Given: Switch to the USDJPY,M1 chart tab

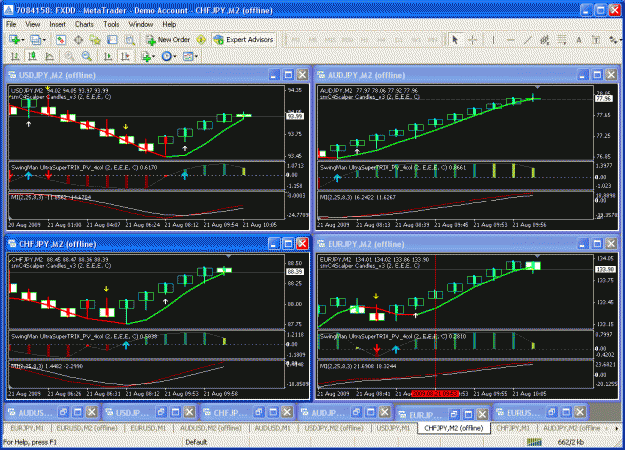Looking at the screenshot, I should pos(393,428).
